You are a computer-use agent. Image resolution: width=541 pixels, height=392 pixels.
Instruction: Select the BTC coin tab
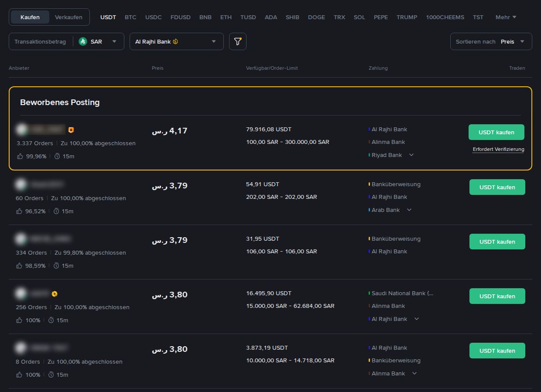pos(130,17)
